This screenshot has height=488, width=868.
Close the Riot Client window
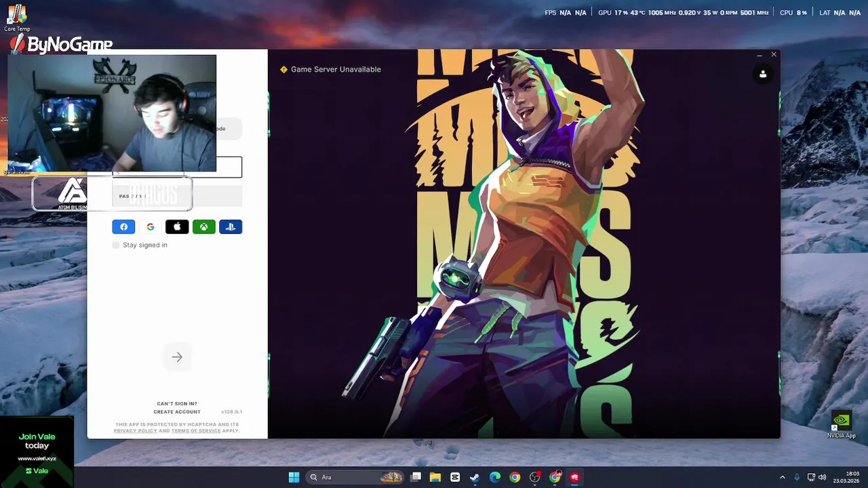pyautogui.click(x=774, y=54)
